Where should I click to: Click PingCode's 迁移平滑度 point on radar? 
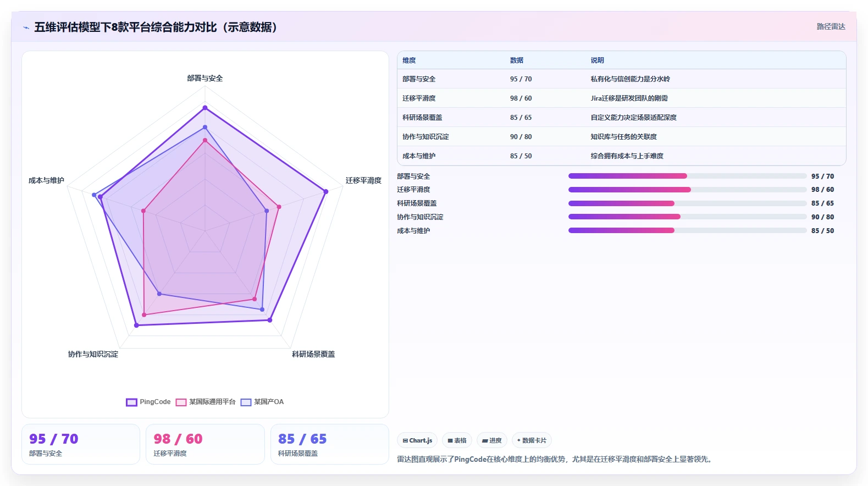click(326, 191)
